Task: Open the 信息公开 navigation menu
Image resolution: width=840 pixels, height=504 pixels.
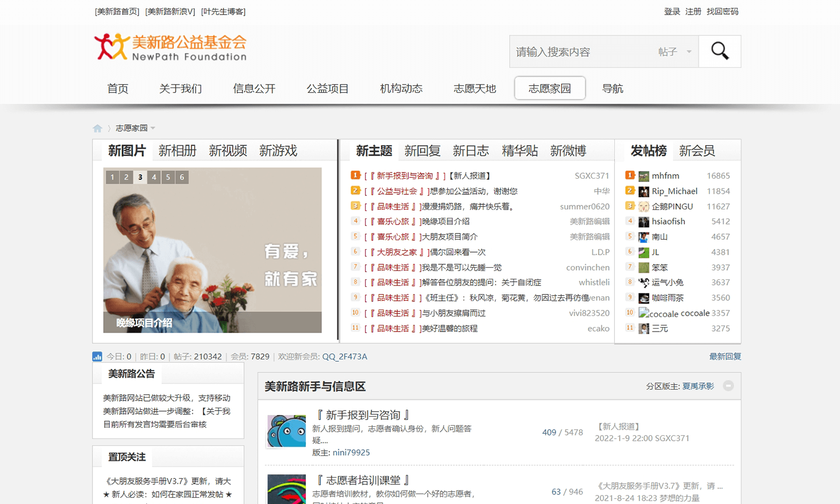Action: pyautogui.click(x=254, y=88)
